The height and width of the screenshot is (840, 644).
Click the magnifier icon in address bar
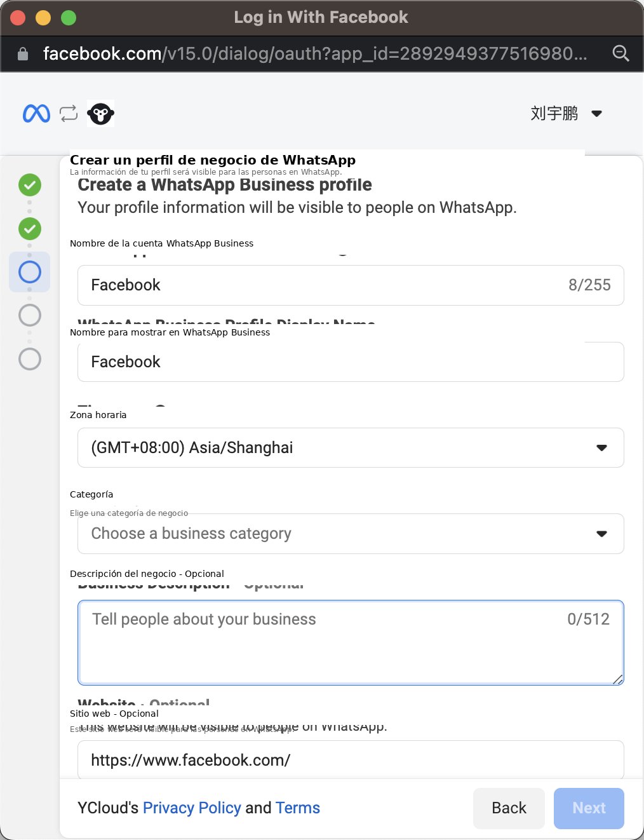point(621,53)
